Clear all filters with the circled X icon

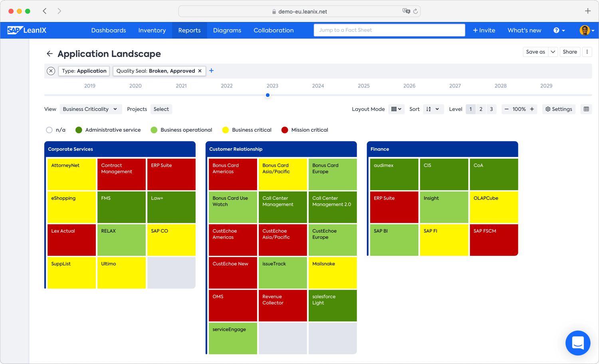[x=51, y=71]
